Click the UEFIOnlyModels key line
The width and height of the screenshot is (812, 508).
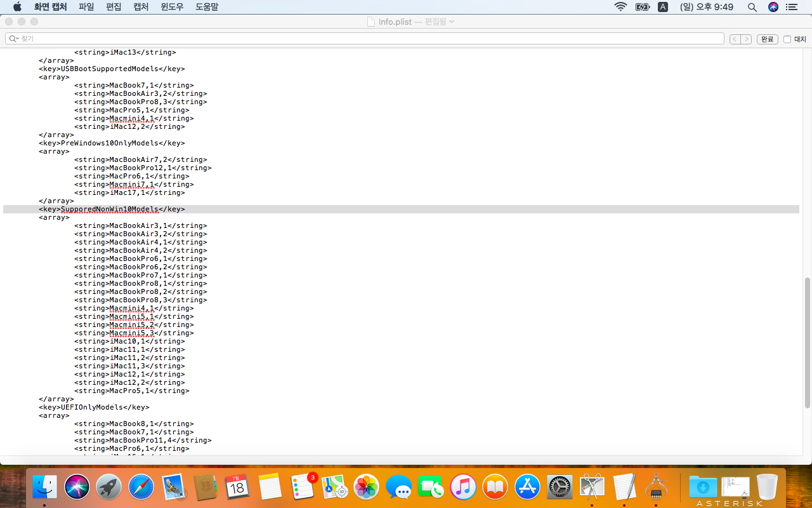click(94, 407)
